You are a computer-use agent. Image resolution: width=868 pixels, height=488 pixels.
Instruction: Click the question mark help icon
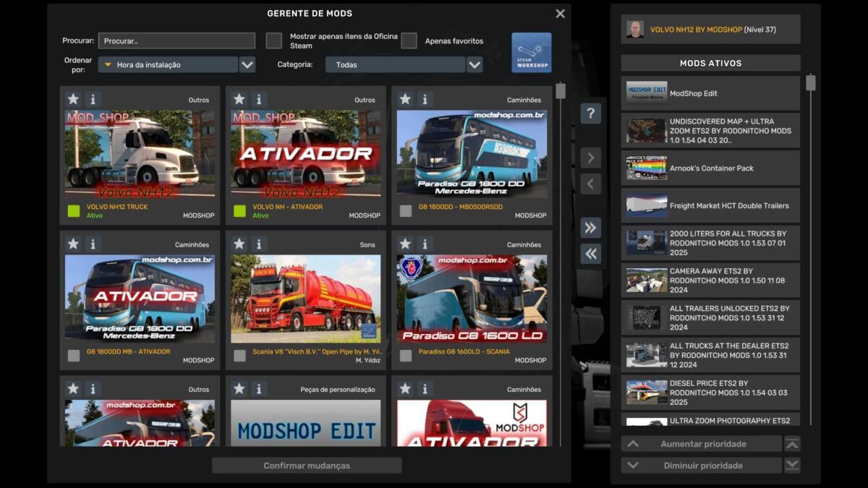click(x=590, y=114)
